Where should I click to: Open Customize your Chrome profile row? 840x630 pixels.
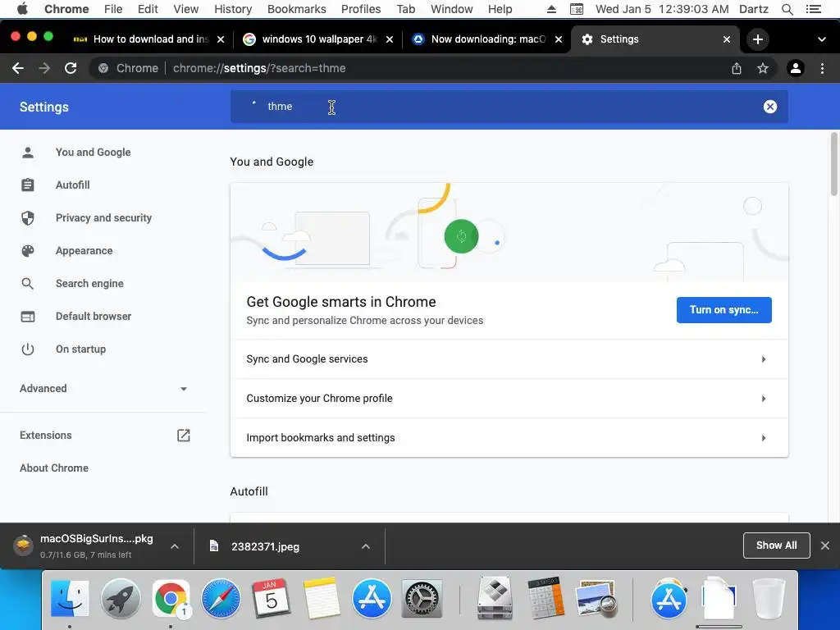tap(509, 399)
